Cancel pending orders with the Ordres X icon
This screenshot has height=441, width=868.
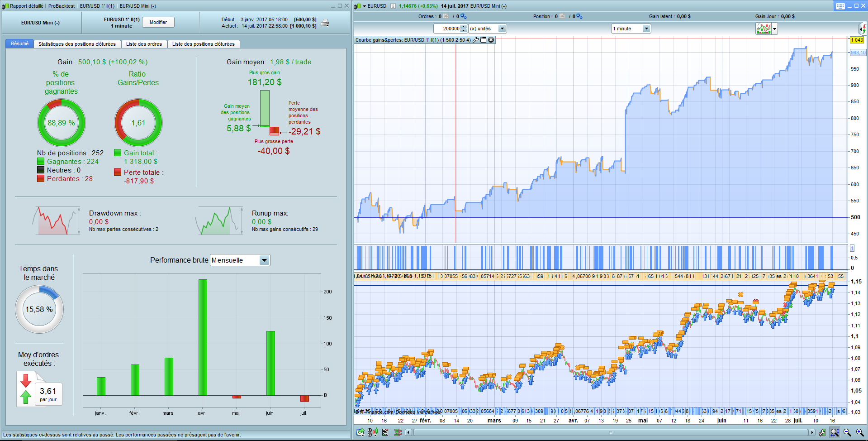point(446,16)
